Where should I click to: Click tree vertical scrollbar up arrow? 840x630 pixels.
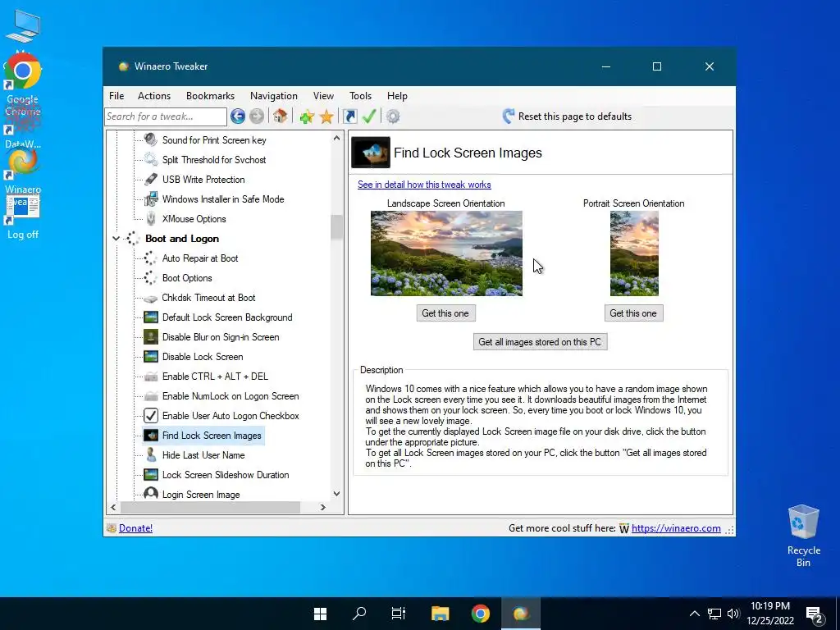[336, 138]
